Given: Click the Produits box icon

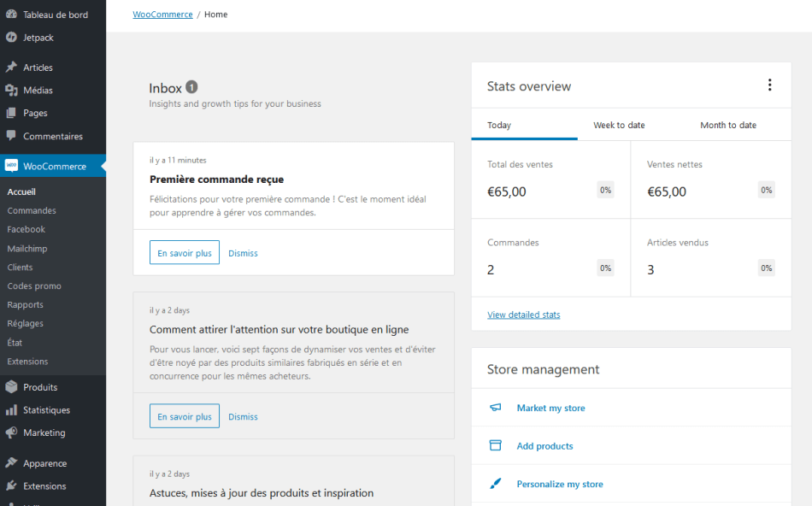Looking at the screenshot, I should [11, 387].
